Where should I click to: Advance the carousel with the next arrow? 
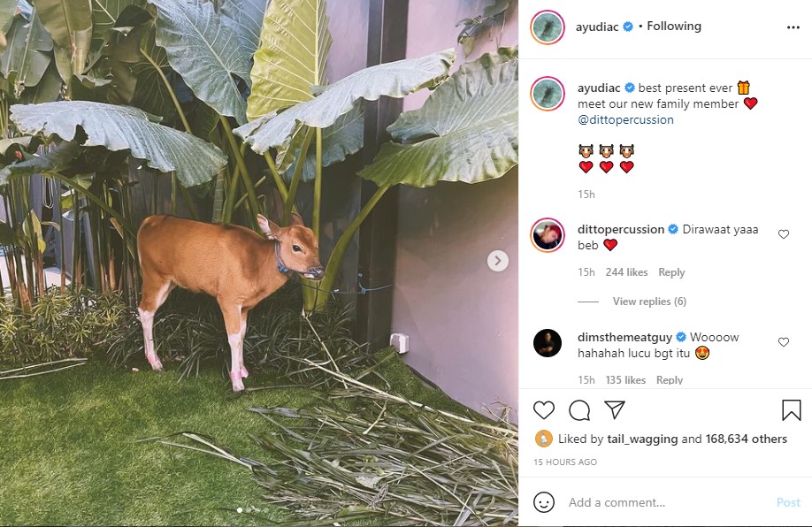(496, 261)
